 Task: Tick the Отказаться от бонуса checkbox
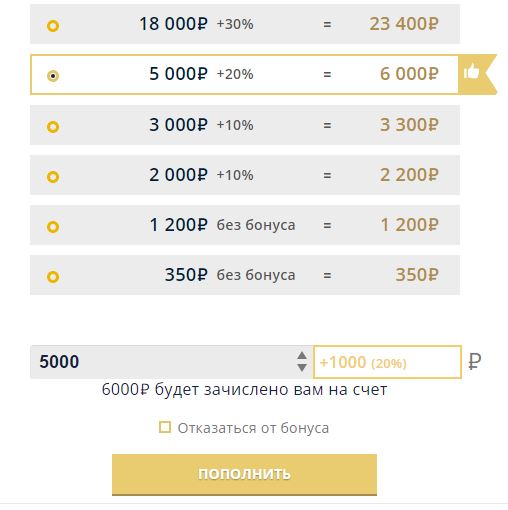click(165, 427)
